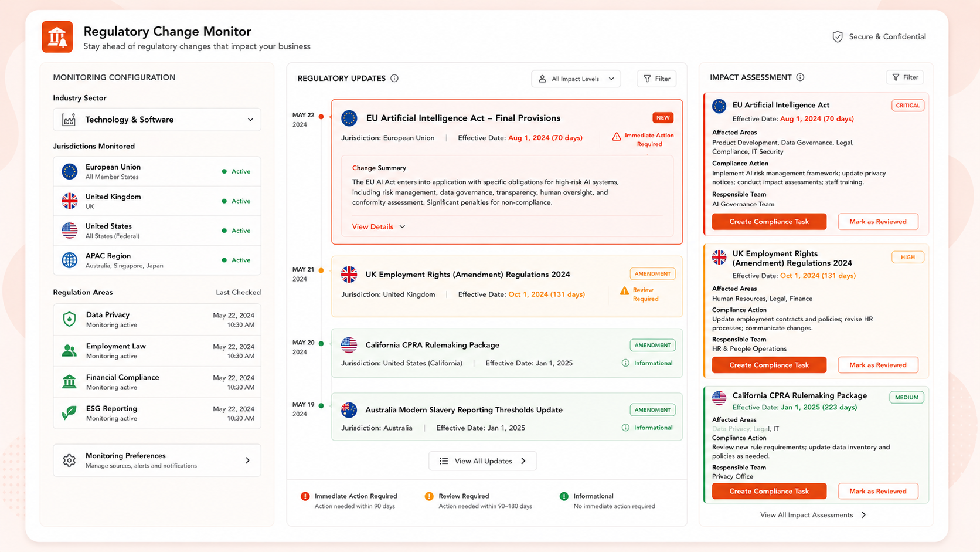Open View All Impact Assessments link

click(813, 515)
